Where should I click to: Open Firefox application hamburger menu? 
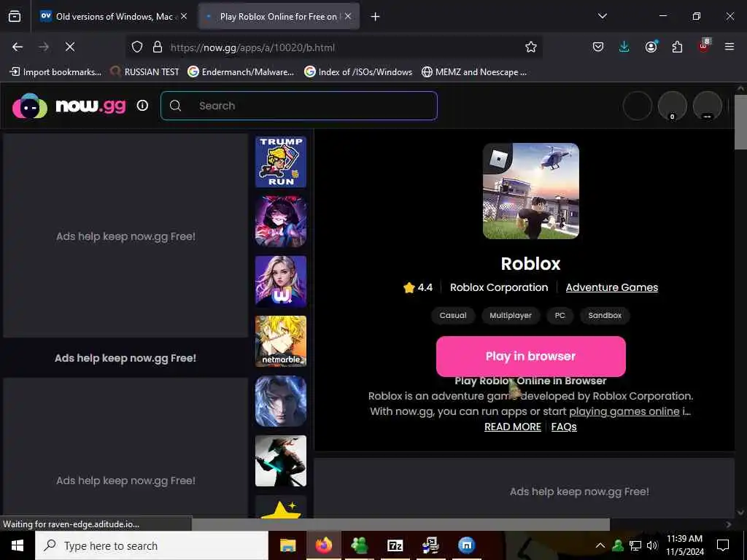coord(729,47)
